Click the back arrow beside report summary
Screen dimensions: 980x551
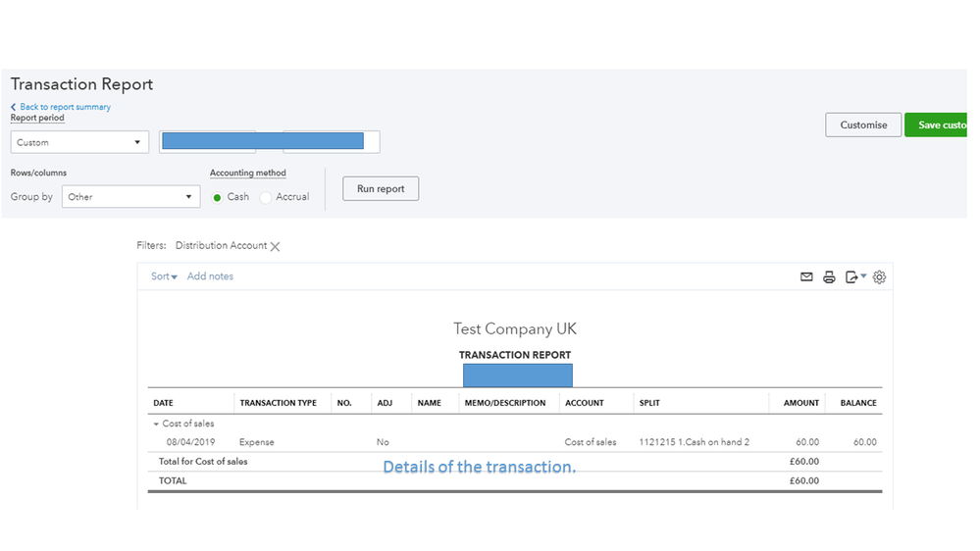tap(14, 107)
